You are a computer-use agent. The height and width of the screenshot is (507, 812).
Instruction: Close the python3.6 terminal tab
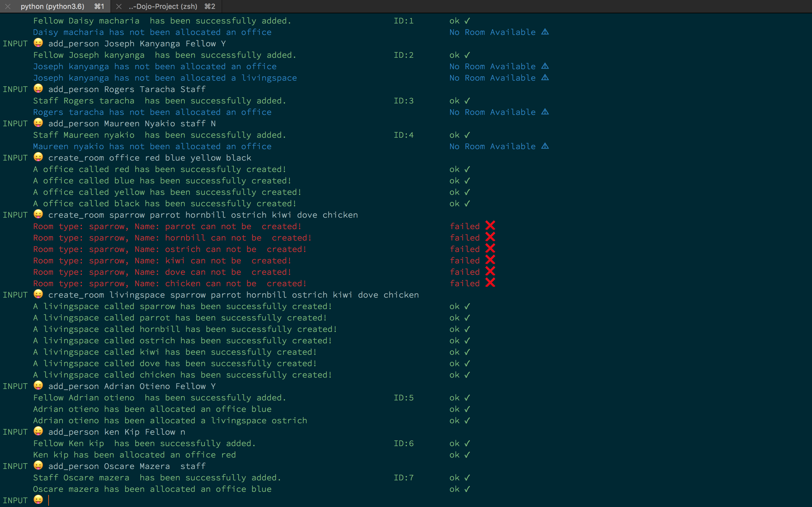pyautogui.click(x=8, y=6)
